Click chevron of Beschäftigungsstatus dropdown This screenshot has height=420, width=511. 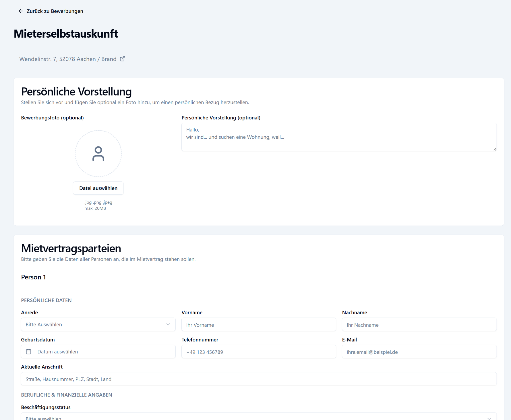[x=489, y=418]
